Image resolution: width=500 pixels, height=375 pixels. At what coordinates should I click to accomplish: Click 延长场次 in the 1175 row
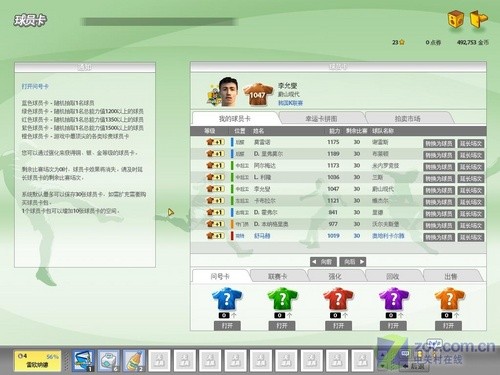(x=471, y=144)
